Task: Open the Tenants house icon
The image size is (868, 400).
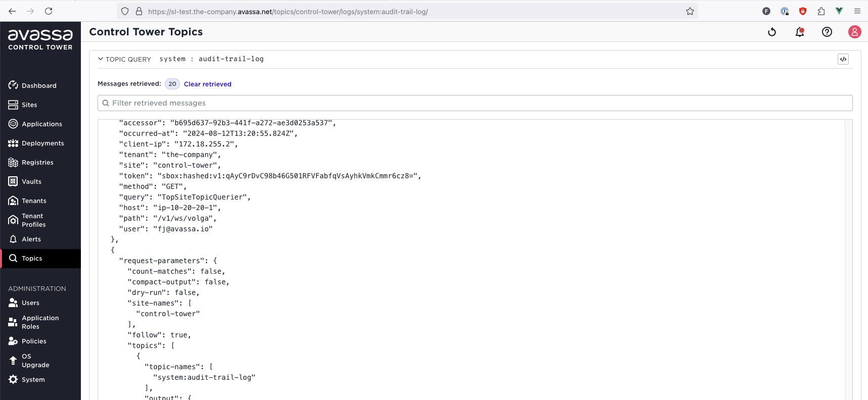Action: [13, 201]
